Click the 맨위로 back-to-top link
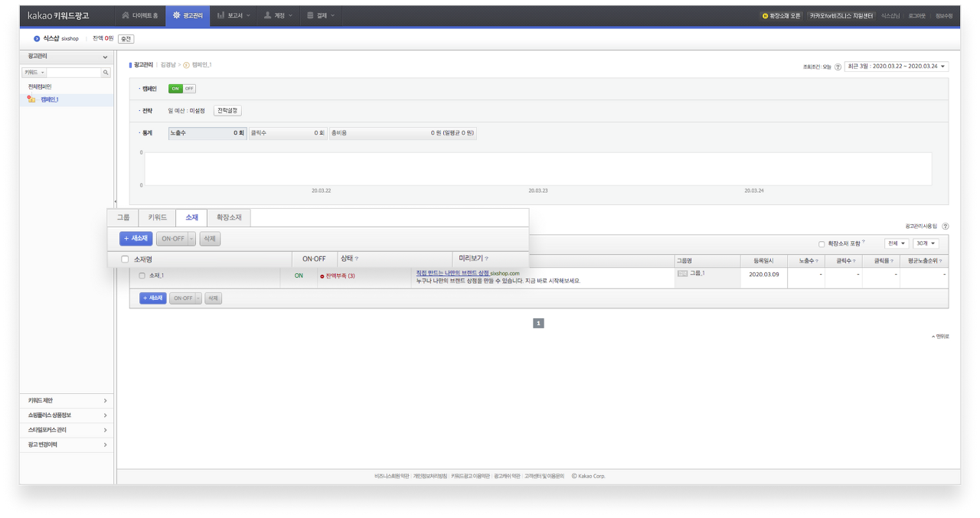980x518 pixels. pos(940,337)
